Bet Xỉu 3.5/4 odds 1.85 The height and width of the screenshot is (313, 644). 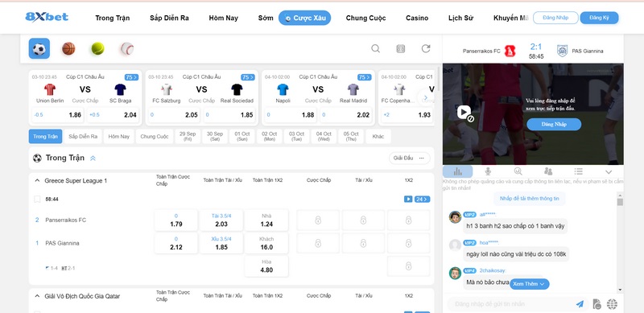click(x=221, y=243)
